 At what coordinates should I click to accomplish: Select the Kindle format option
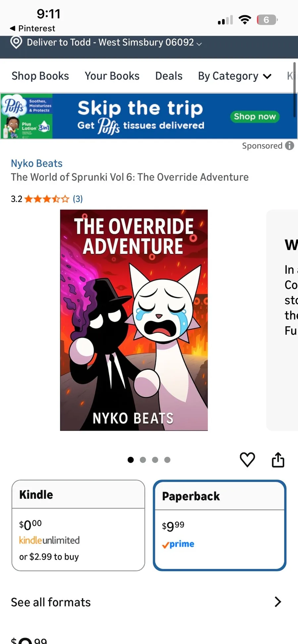[78, 525]
